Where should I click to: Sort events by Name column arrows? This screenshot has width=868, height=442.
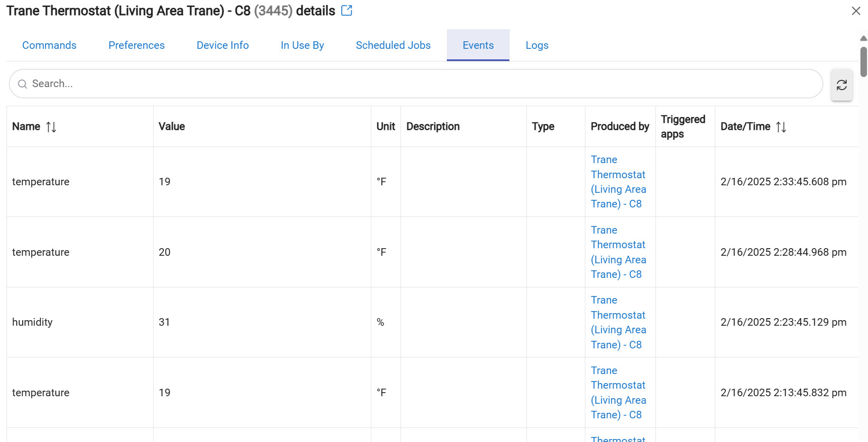tap(51, 127)
